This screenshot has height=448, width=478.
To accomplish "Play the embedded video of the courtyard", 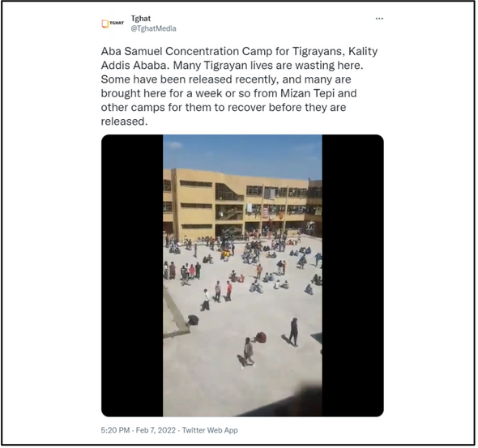I will click(242, 275).
